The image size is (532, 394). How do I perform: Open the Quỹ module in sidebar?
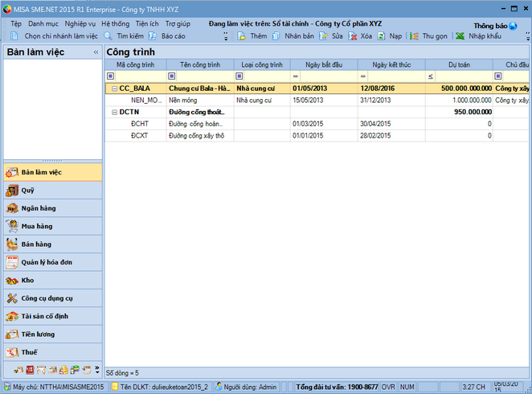coord(53,191)
